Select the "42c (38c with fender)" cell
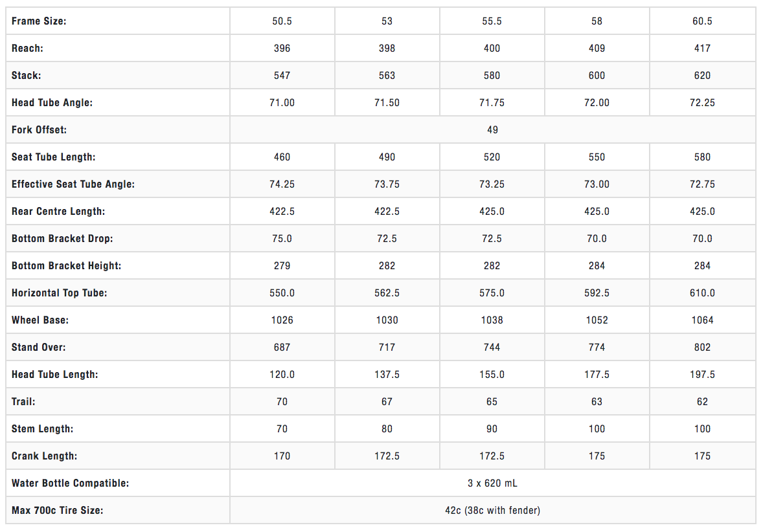This screenshot has width=763, height=532. tap(492, 511)
